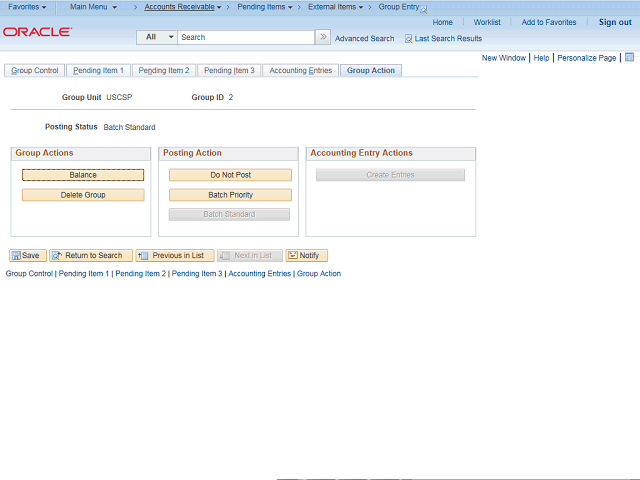Open the New Window link
The height and width of the screenshot is (480, 640).
click(x=504, y=58)
